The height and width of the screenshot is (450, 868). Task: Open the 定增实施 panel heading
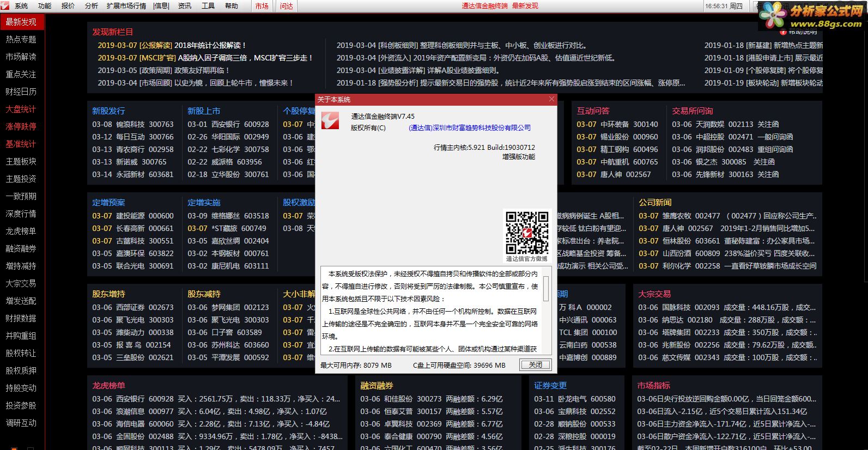pos(204,202)
